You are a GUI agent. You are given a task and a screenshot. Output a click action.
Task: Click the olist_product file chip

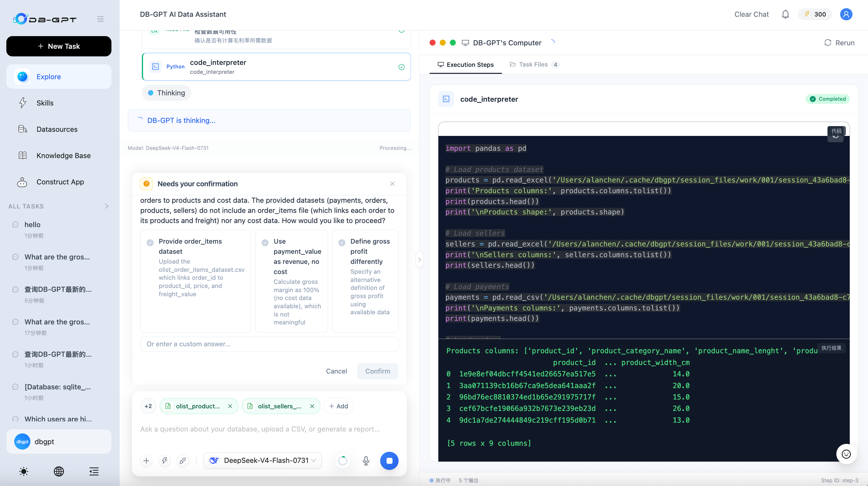199,406
